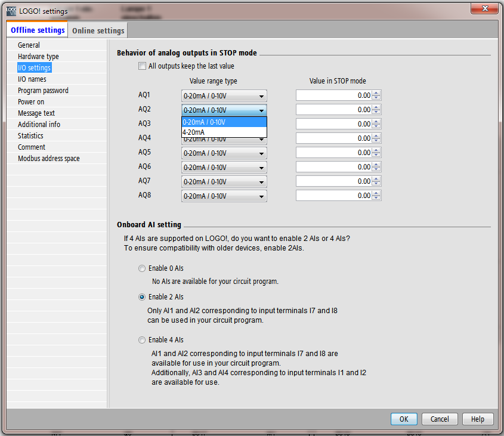The height and width of the screenshot is (436, 504).
Task: Expand the AQ6 value range type dropdown
Action: tap(224, 168)
